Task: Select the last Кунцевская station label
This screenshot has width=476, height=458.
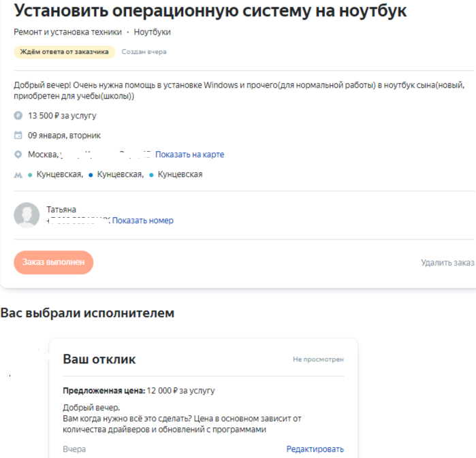Action: point(180,174)
